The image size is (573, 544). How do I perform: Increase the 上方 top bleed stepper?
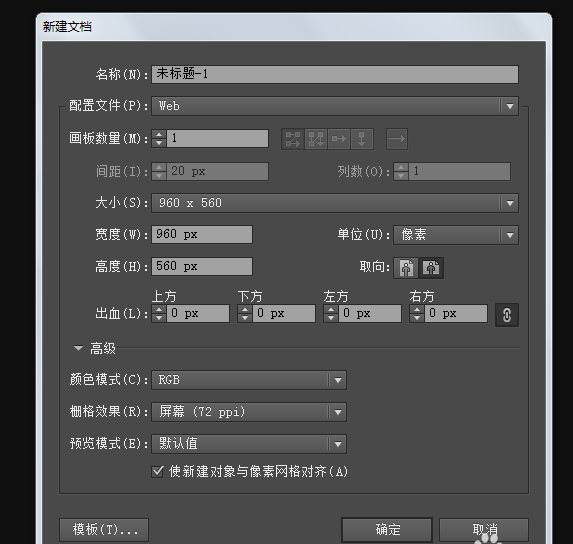tap(159, 309)
